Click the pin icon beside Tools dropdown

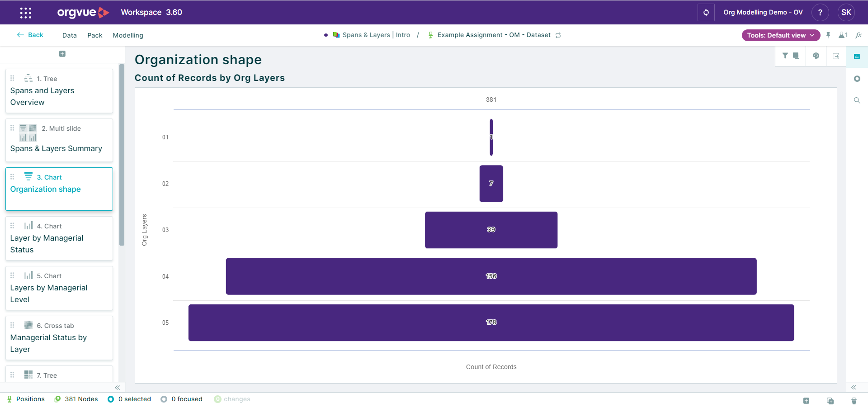pos(828,35)
